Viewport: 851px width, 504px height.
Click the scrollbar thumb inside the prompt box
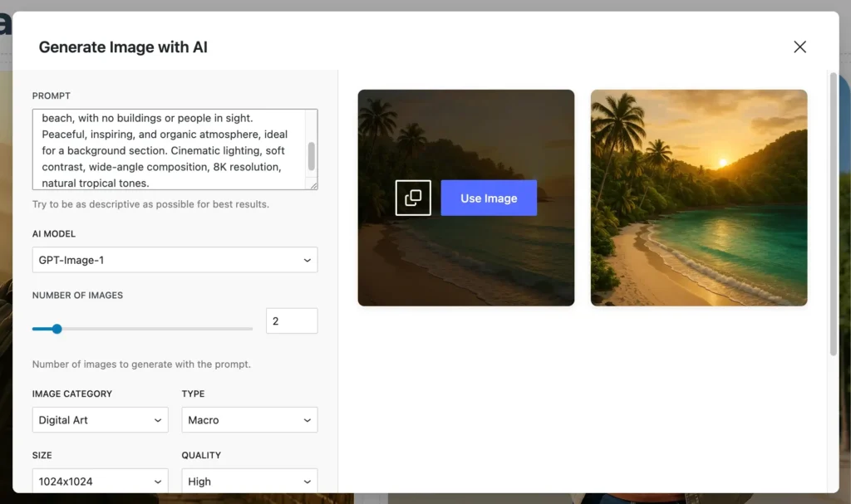click(x=312, y=155)
